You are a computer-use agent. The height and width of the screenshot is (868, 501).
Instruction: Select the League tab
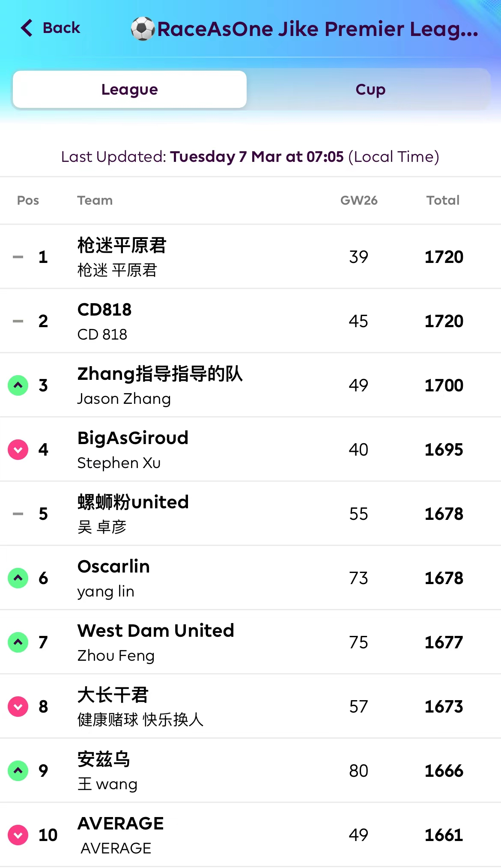click(x=130, y=89)
